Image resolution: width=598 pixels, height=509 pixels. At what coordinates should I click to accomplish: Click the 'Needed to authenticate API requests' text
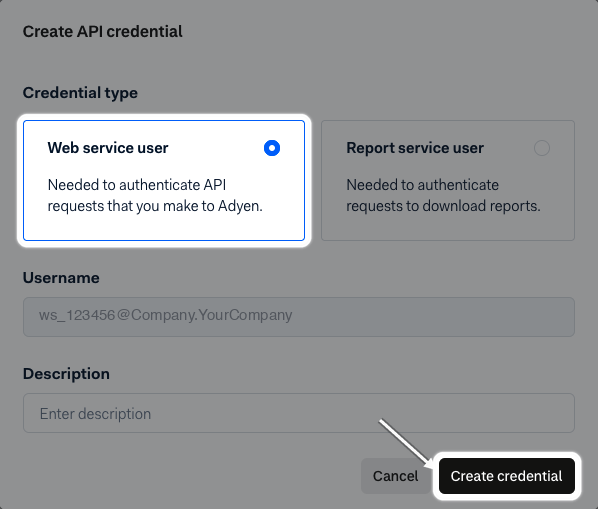[155, 196]
